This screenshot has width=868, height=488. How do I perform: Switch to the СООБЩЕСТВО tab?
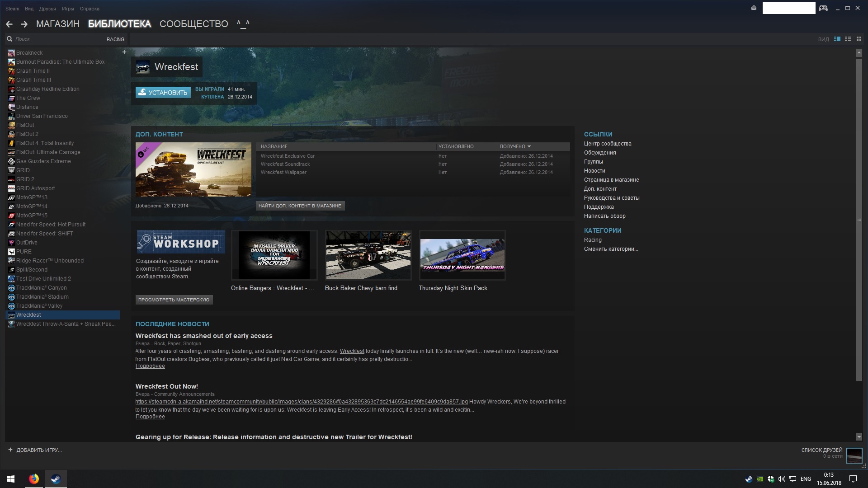point(194,24)
